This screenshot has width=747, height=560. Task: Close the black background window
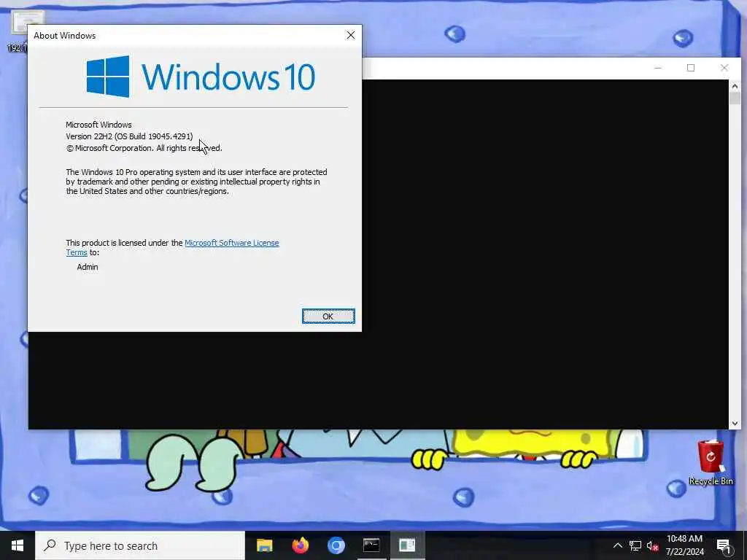click(x=724, y=68)
